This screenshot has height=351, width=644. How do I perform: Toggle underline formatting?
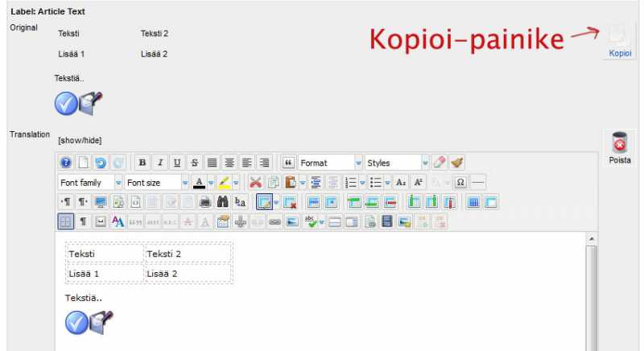tap(177, 163)
